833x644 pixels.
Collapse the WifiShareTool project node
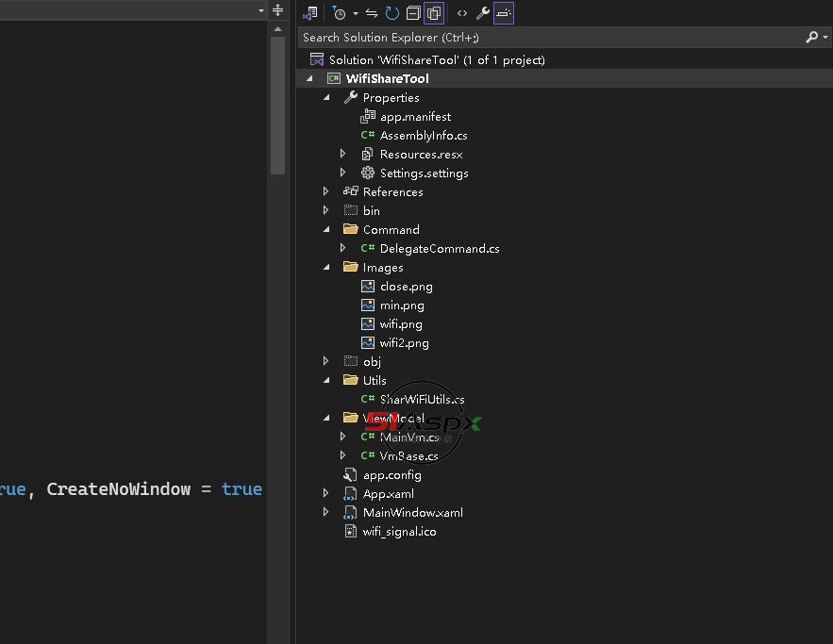point(309,78)
